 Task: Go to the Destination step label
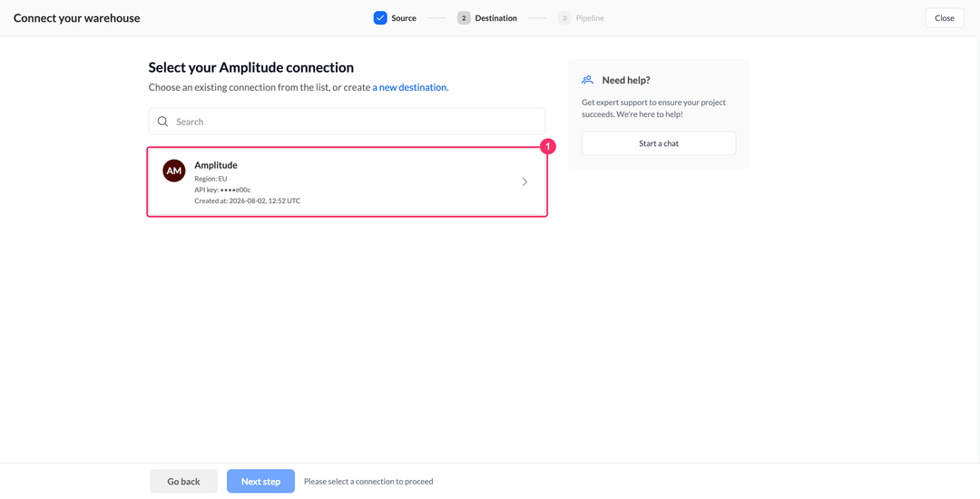coord(495,18)
